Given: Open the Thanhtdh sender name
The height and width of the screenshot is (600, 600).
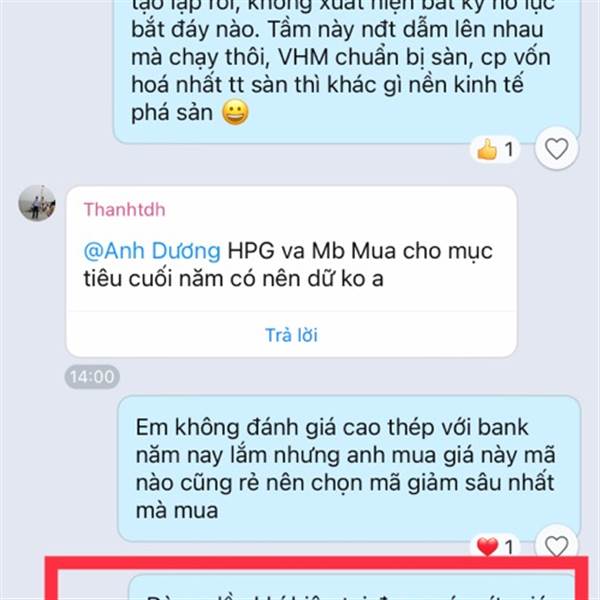Looking at the screenshot, I should tap(125, 210).
